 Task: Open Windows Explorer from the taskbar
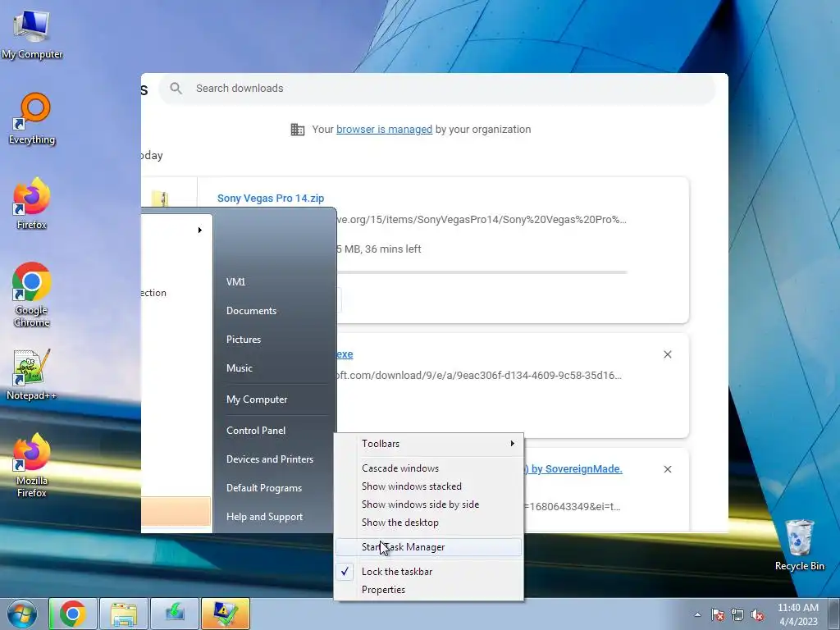click(x=124, y=614)
